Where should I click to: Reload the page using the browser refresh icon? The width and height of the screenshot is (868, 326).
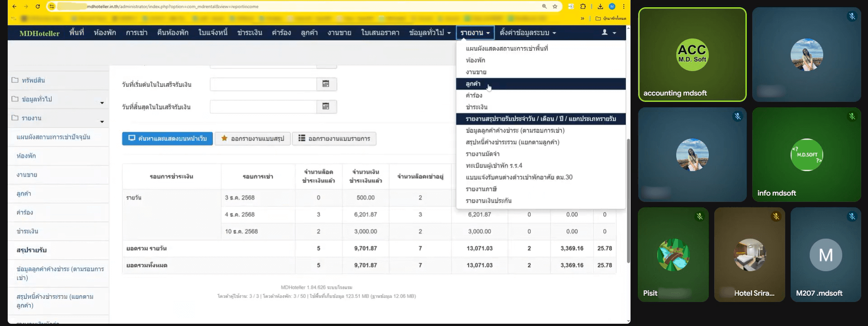pyautogui.click(x=38, y=6)
